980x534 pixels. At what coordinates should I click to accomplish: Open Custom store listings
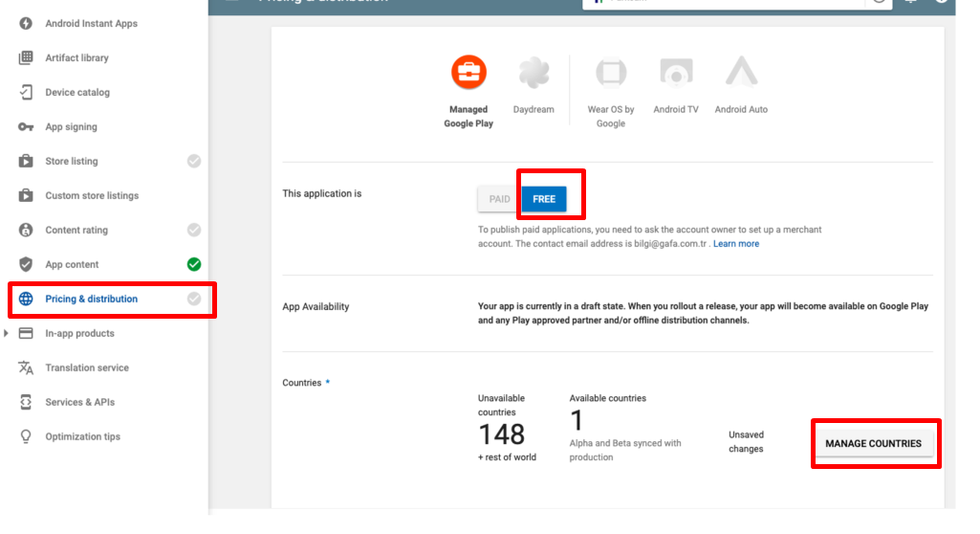point(92,196)
